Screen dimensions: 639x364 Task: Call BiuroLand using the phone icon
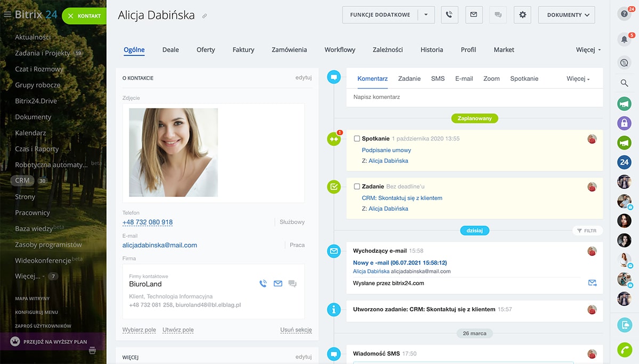click(263, 284)
